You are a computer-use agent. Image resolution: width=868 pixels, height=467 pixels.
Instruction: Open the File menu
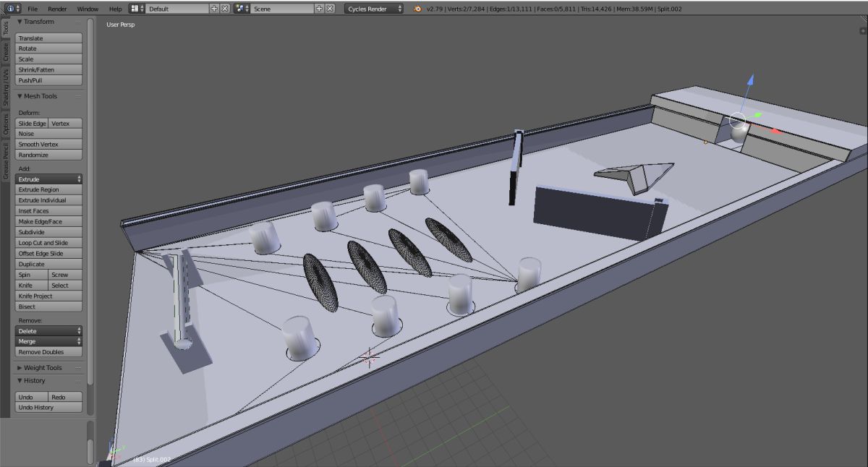33,9
